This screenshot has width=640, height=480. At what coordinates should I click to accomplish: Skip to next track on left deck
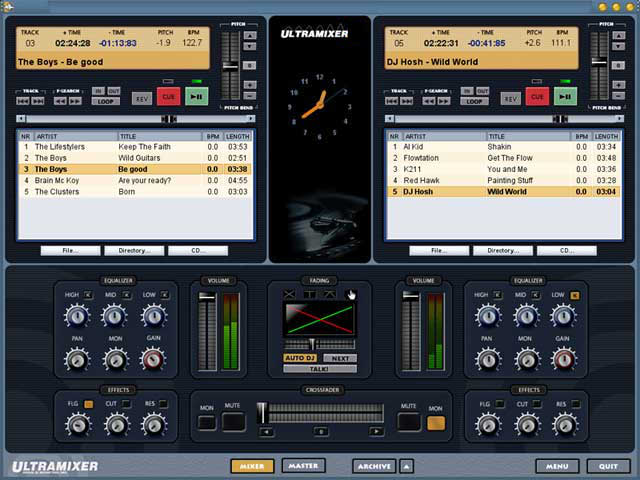[38, 101]
